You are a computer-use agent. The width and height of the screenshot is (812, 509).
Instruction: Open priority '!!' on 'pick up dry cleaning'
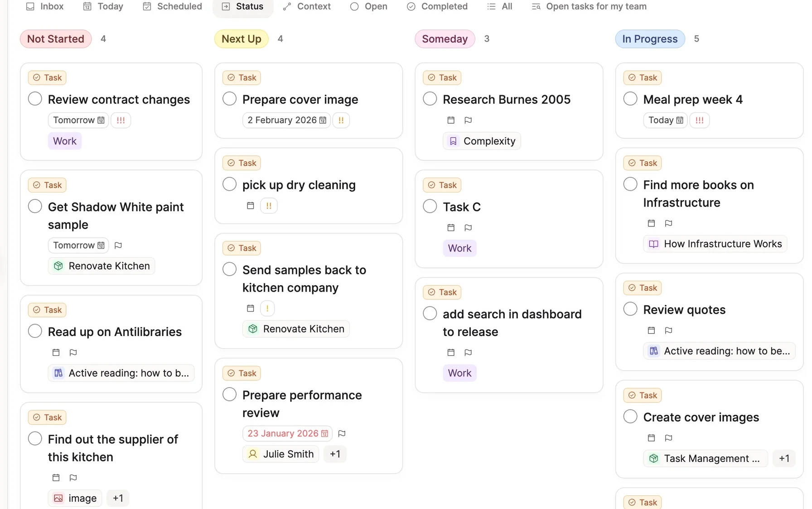(269, 206)
